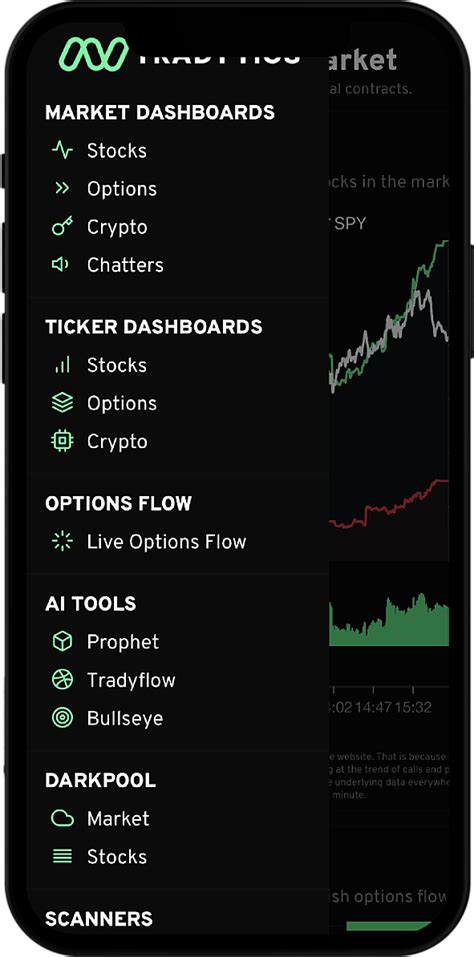
Task: Click the bar chart icon under Ticker Dashboards
Action: 62,364
